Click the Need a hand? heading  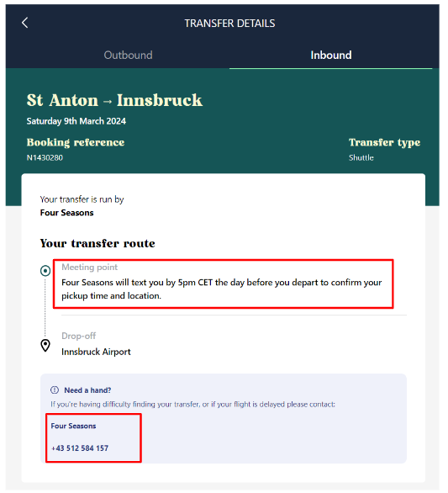(87, 390)
